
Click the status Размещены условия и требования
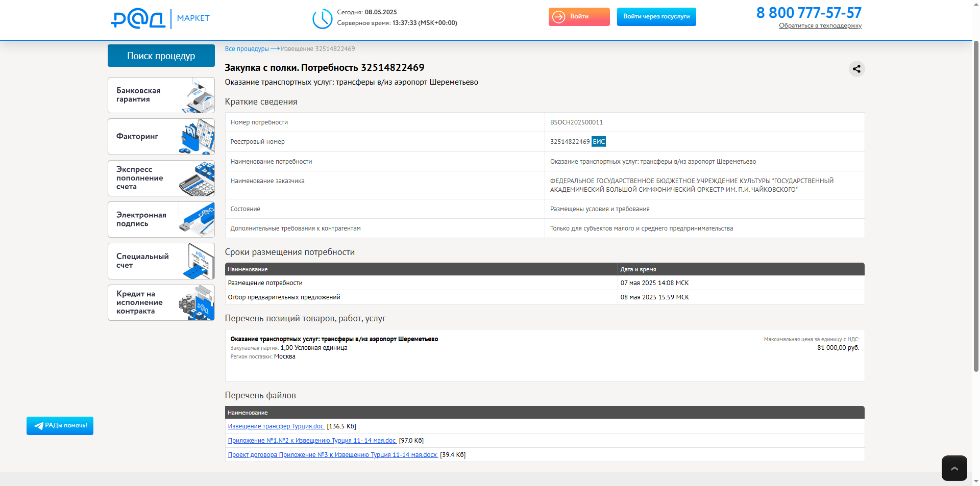[600, 209]
